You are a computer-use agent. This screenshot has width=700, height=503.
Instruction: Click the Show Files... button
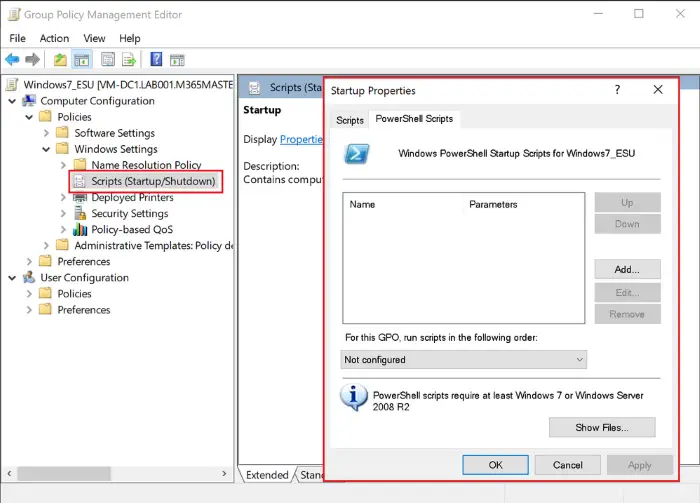(x=602, y=428)
